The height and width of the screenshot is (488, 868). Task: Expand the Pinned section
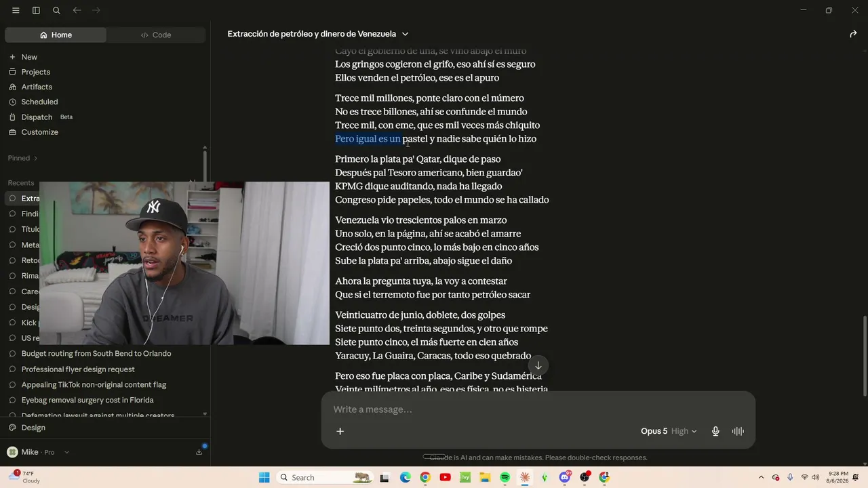pyautogui.click(x=23, y=158)
